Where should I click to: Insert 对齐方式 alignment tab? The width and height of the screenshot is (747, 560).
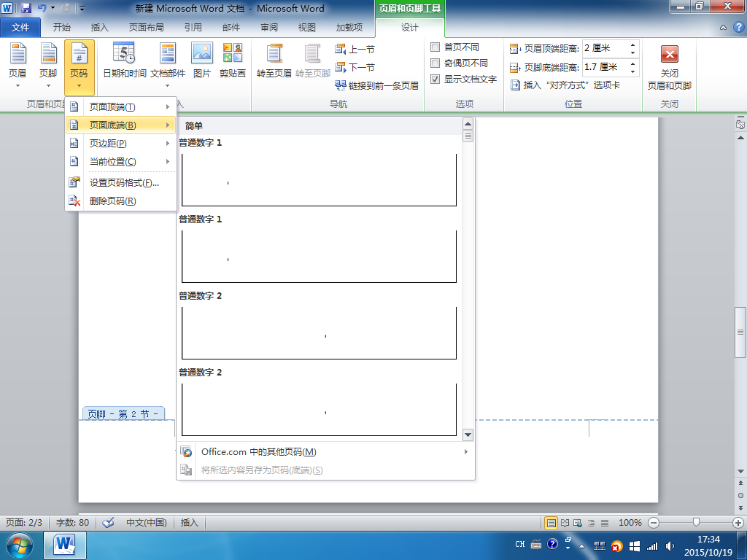click(x=565, y=85)
